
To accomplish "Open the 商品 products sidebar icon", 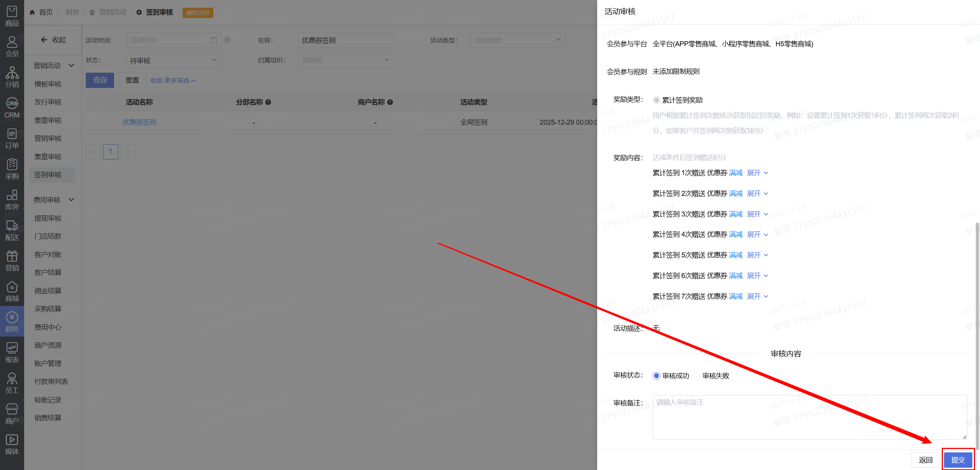I will [12, 16].
